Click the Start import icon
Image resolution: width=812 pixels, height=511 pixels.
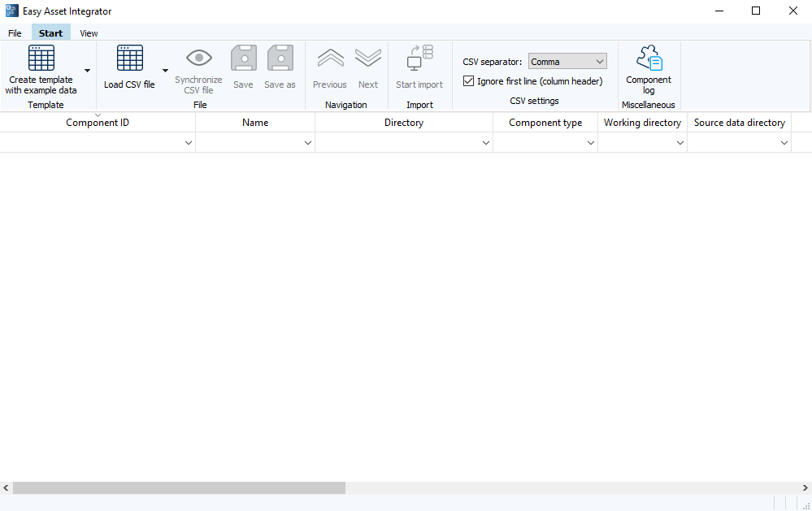click(x=419, y=58)
